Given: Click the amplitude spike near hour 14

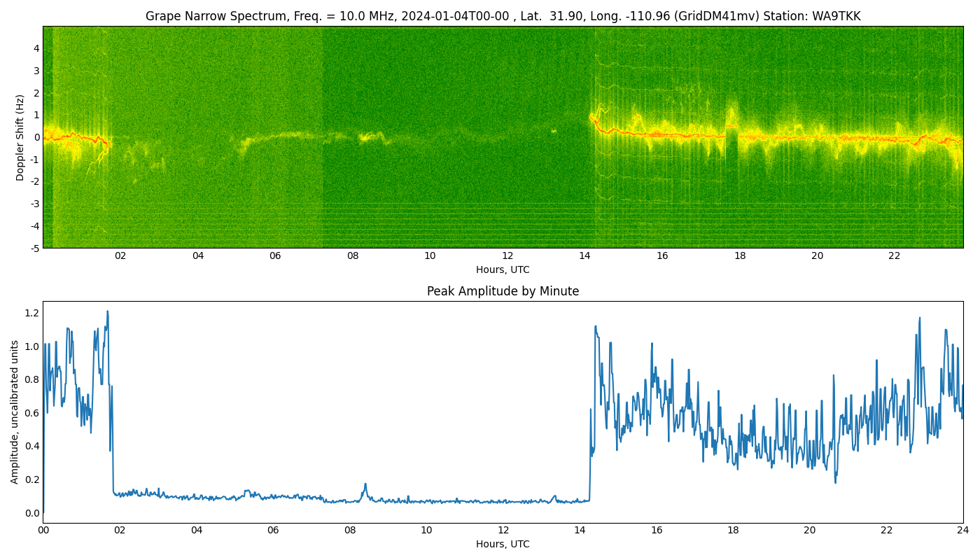Looking at the screenshot, I should tap(595, 328).
